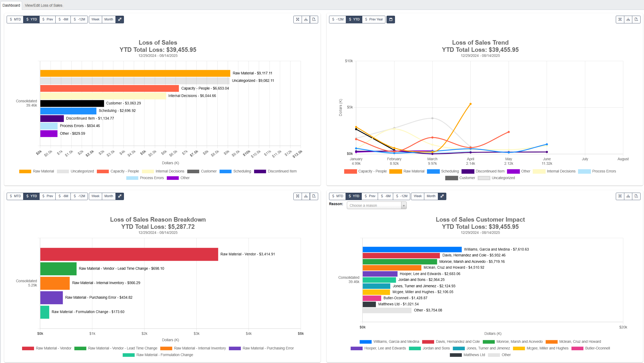Click the compare icon beside Month on the Reason Breakdown toolbar
This screenshot has height=363, width=644.
pos(120,196)
